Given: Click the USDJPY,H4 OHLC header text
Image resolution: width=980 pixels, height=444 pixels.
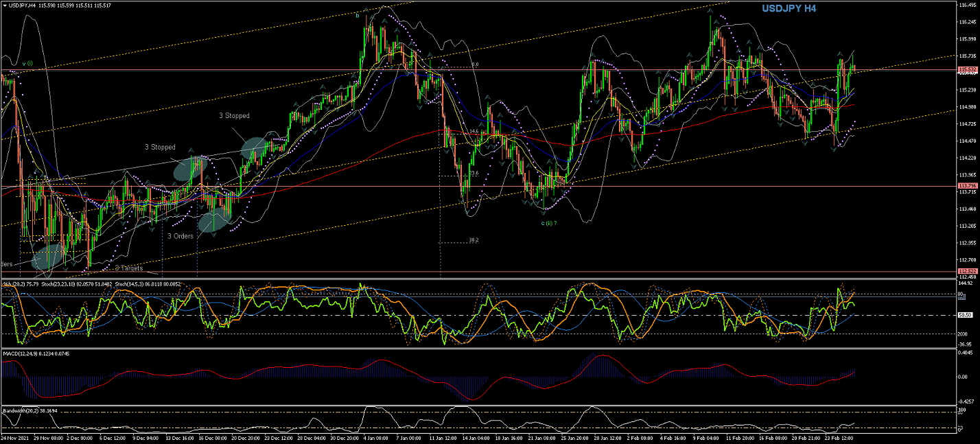Looking at the screenshot, I should pyautogui.click(x=60, y=5).
